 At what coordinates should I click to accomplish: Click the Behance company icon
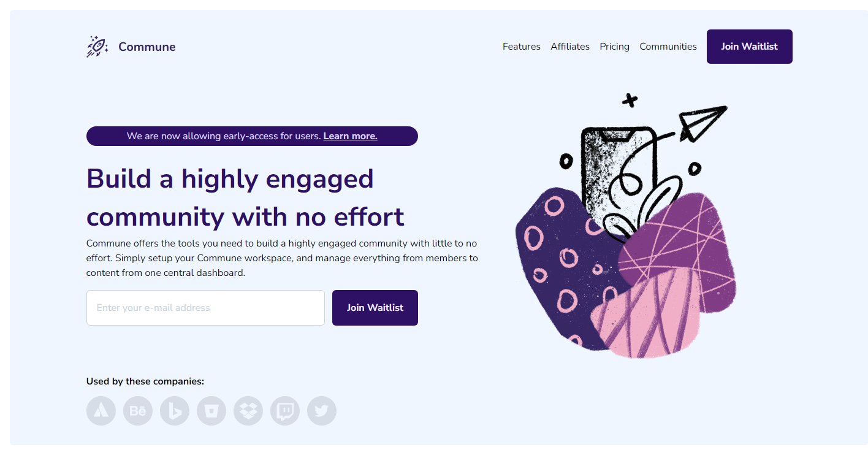tap(138, 411)
